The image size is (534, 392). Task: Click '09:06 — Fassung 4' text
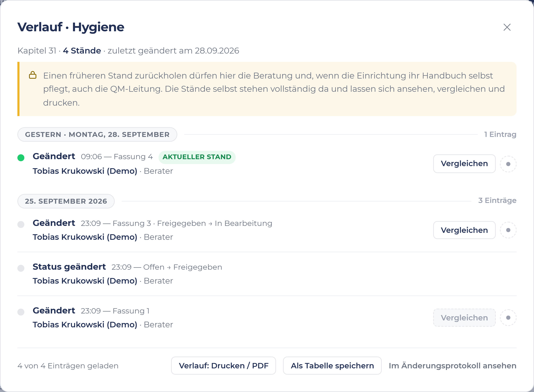point(116,157)
